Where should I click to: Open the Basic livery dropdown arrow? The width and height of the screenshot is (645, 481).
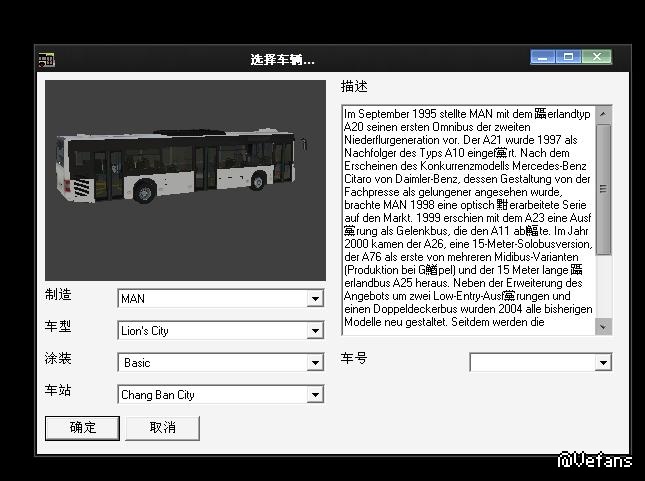315,362
